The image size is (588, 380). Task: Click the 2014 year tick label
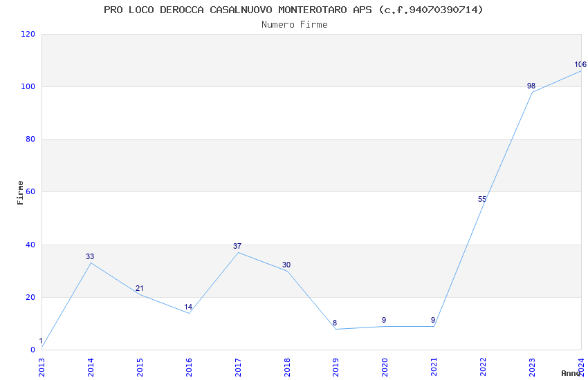click(x=91, y=368)
